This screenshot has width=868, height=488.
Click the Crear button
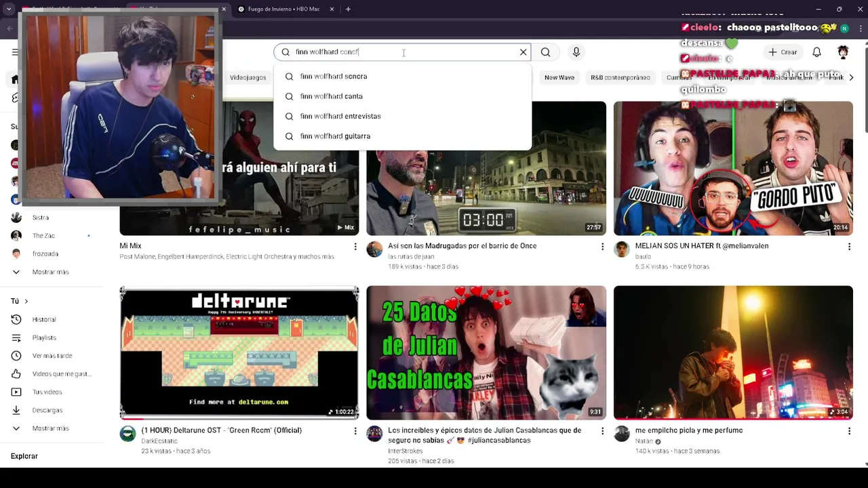tap(783, 52)
